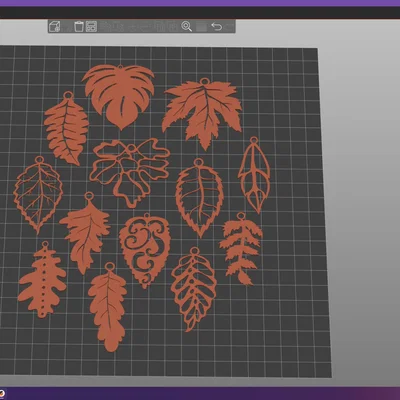Select the solid fern leaf at upper left
This screenshot has height=400, width=400.
click(x=67, y=129)
